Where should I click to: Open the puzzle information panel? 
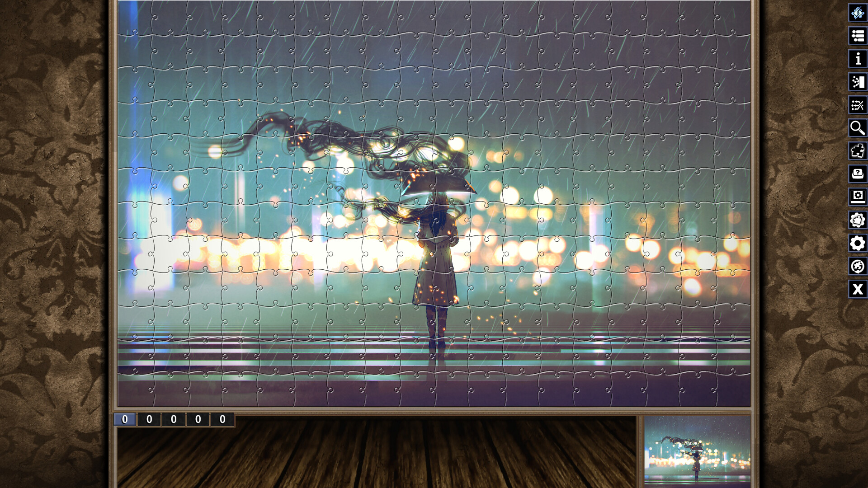[x=858, y=58]
